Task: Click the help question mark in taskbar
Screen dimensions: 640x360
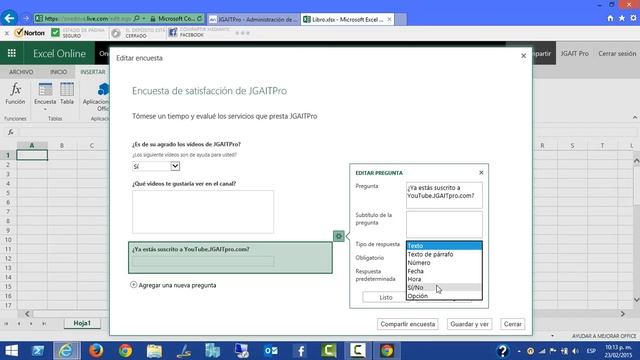Action: 502,351
